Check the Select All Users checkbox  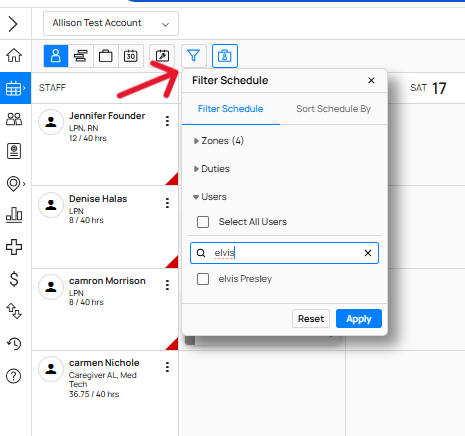[203, 222]
